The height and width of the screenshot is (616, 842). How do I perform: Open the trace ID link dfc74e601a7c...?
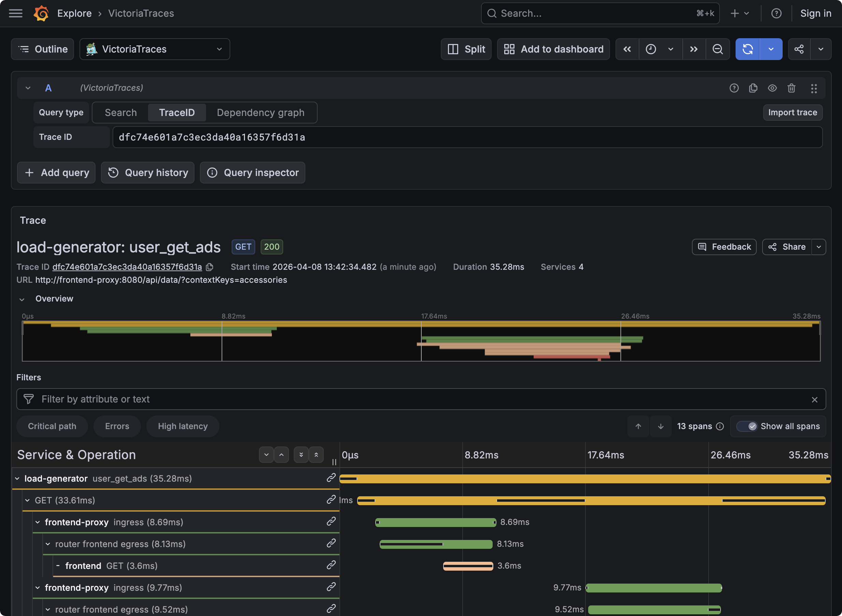pyautogui.click(x=127, y=267)
